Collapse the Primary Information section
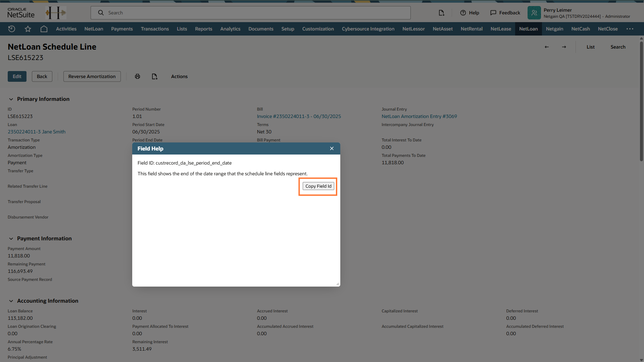The height and width of the screenshot is (362, 644). 11,99
